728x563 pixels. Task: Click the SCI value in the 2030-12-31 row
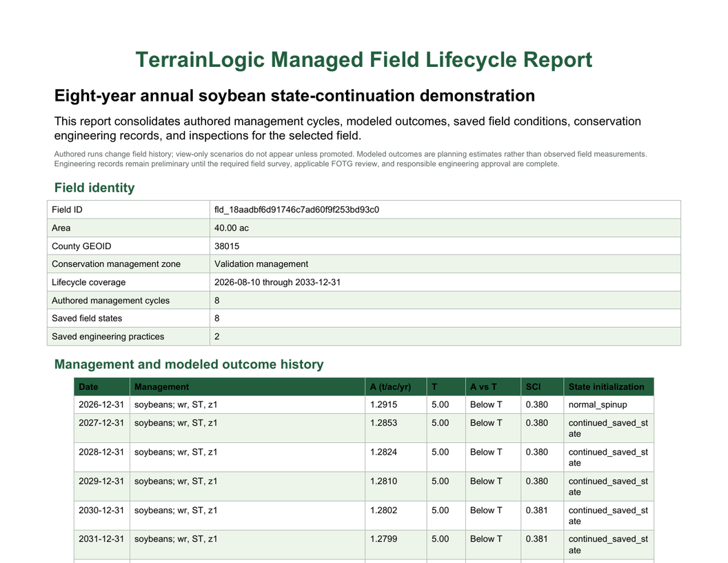pos(537,510)
